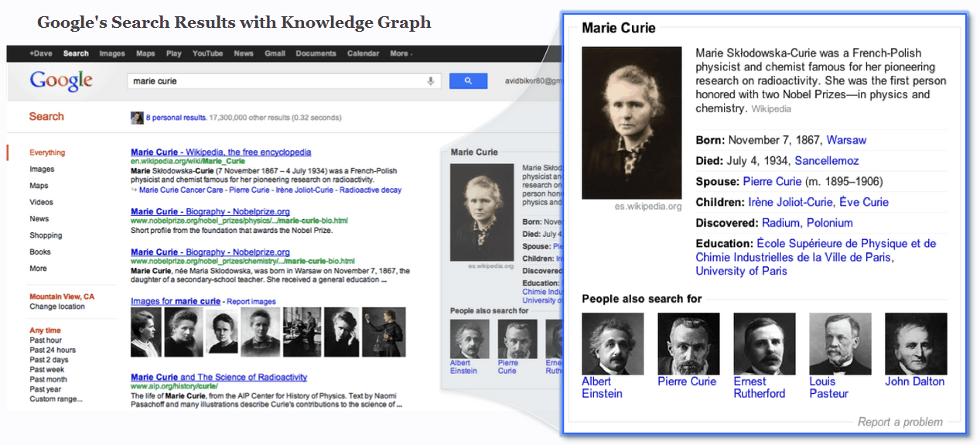Open the Radium discovery link
This screenshot has width=980, height=445.
780,223
